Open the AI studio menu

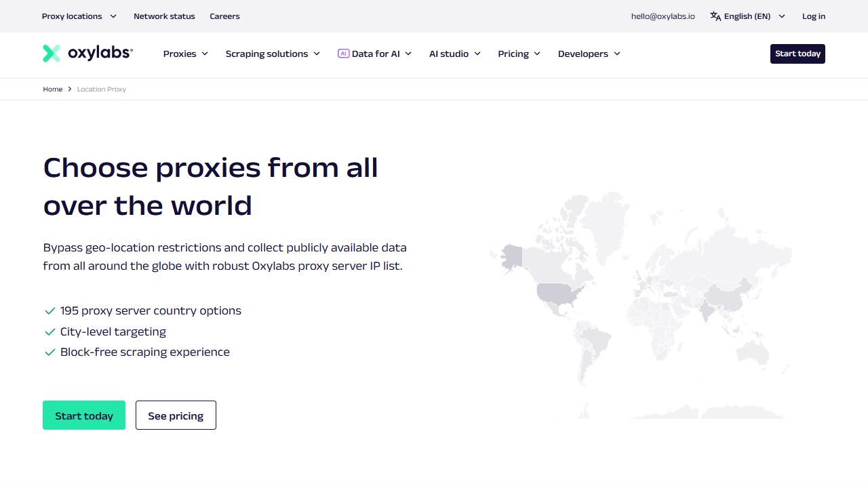454,54
